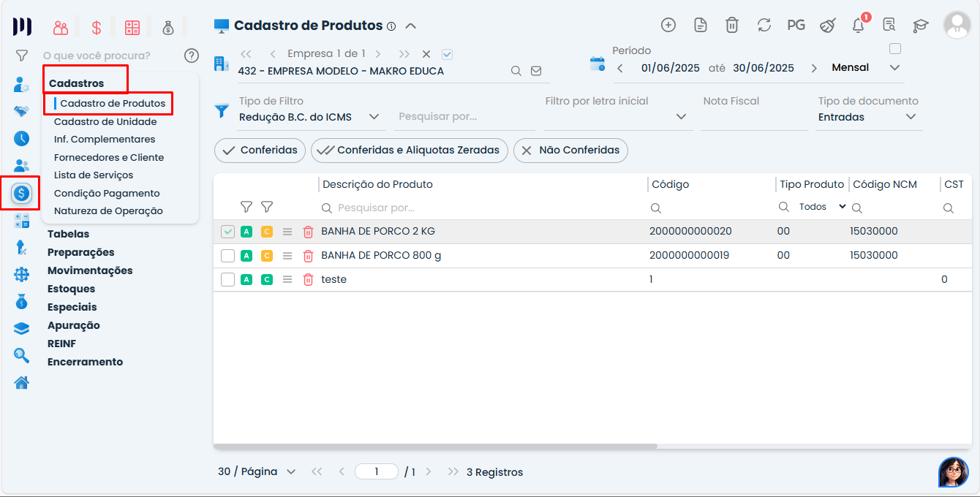Viewport: 980px width, 497px height.
Task: Tick the checkbox above the Mensal period
Action: click(x=895, y=49)
